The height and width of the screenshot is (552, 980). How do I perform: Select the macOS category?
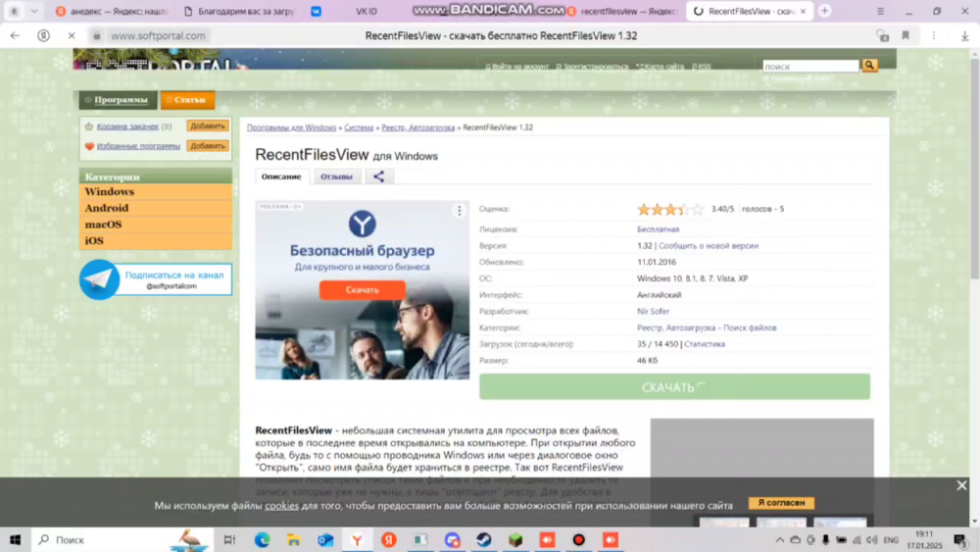[156, 225]
